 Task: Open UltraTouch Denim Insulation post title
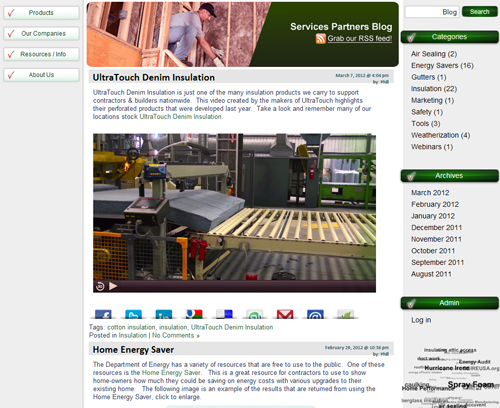coord(154,77)
